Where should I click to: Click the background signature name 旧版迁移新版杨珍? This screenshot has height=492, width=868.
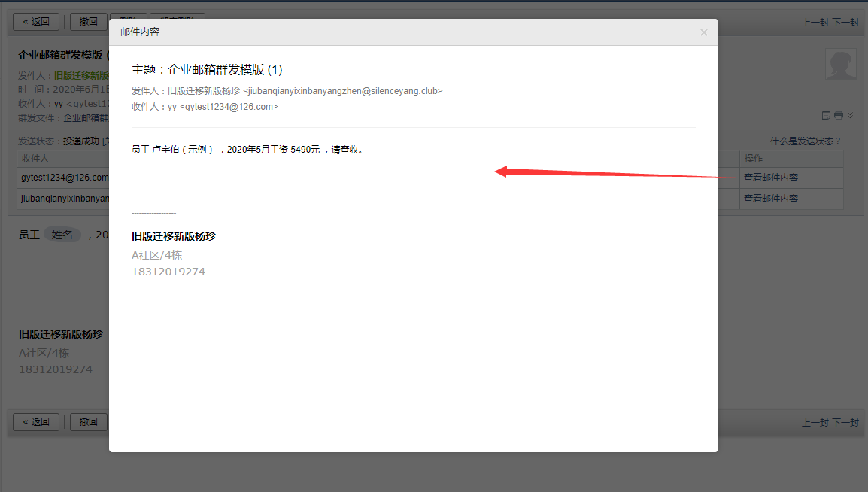coord(61,334)
